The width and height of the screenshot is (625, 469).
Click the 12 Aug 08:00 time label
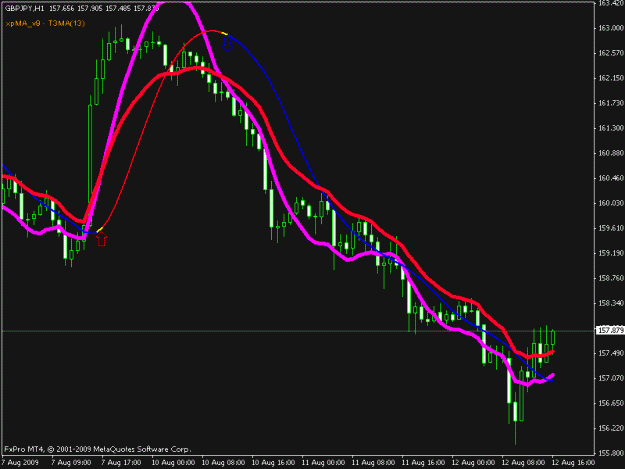tap(523, 463)
